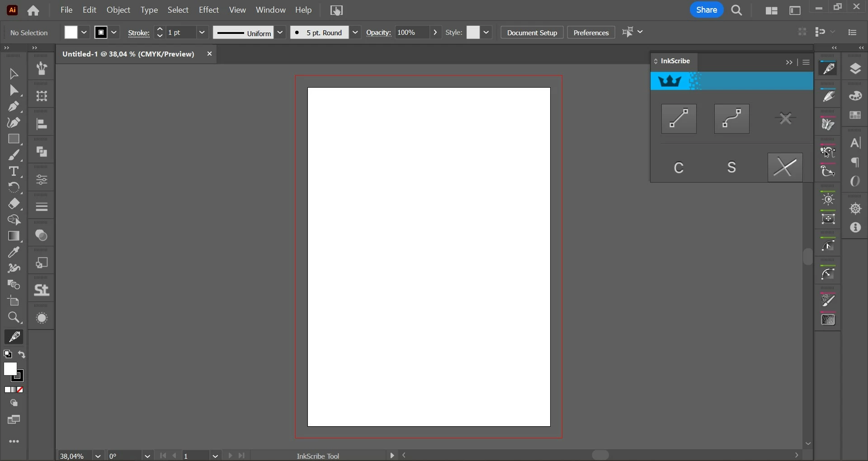The image size is (868, 461).
Task: Activate the Type tool
Action: (14, 172)
